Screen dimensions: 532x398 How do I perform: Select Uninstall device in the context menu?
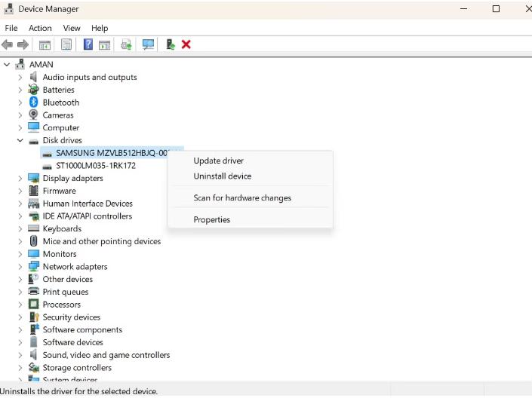tap(222, 176)
